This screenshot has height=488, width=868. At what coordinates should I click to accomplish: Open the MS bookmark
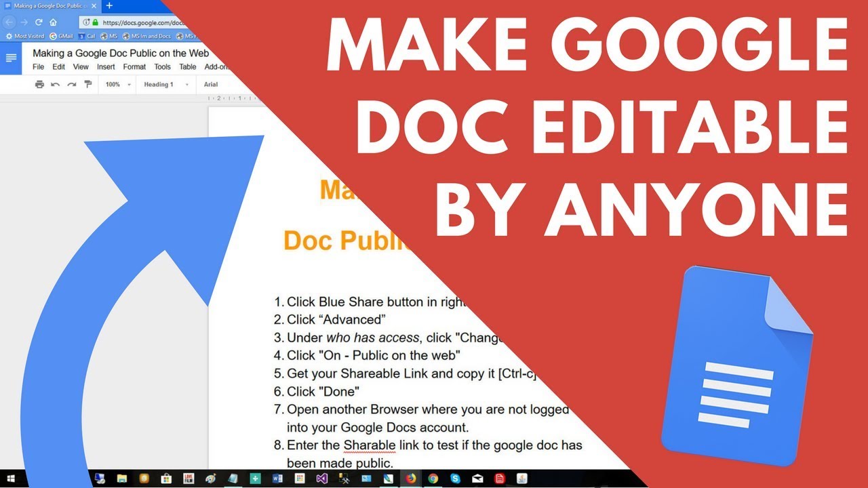coord(108,36)
